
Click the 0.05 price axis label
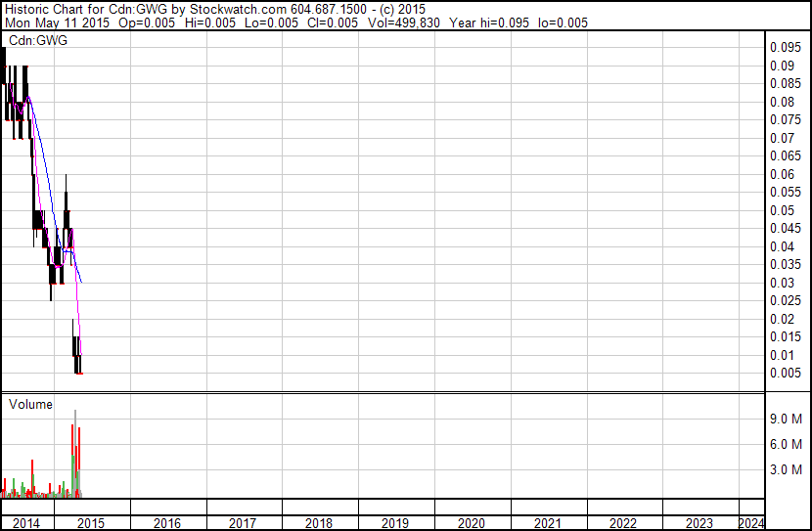(782, 210)
